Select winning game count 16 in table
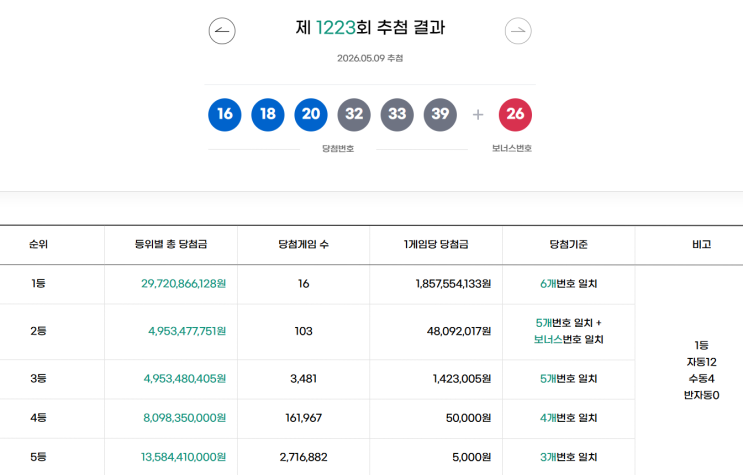The image size is (743, 475). click(x=303, y=283)
